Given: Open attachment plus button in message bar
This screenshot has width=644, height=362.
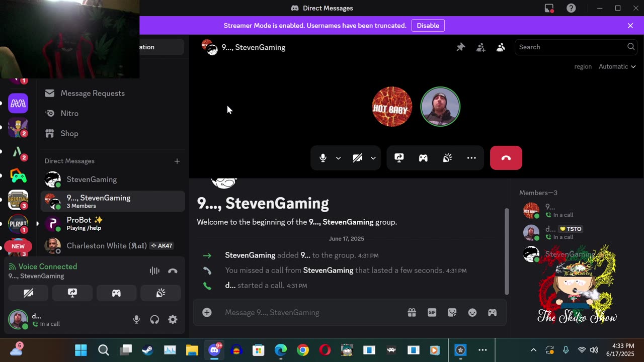Looking at the screenshot, I should (207, 312).
